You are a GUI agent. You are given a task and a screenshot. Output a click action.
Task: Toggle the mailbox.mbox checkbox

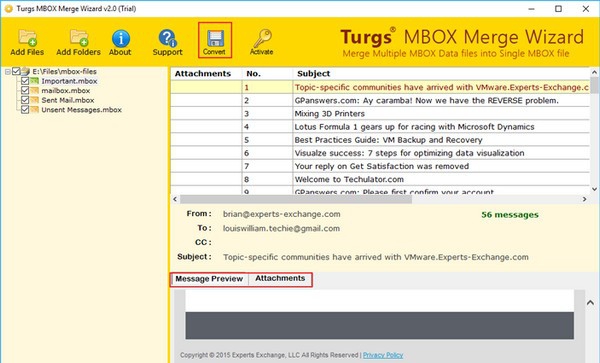pos(25,91)
